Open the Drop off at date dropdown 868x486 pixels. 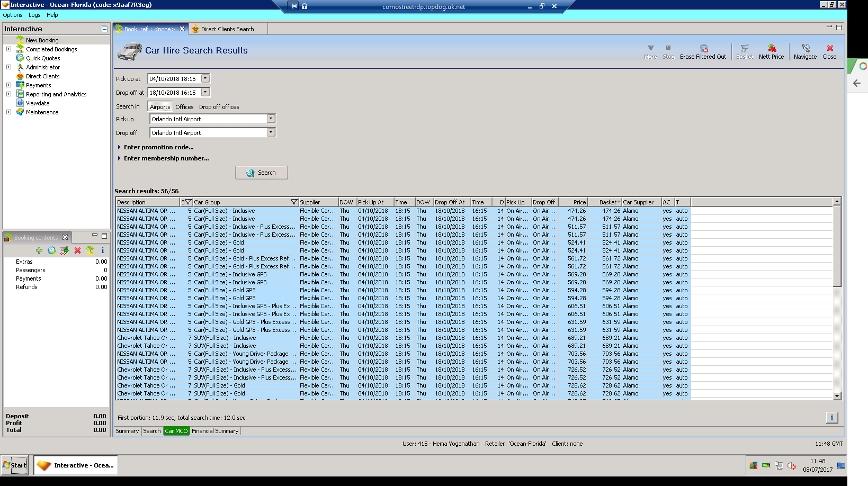[x=205, y=92]
